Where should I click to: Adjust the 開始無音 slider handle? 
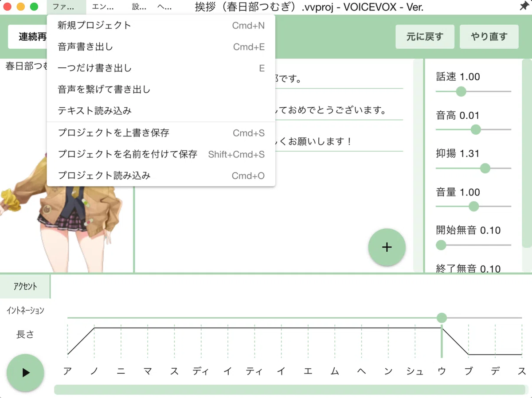pos(441,245)
